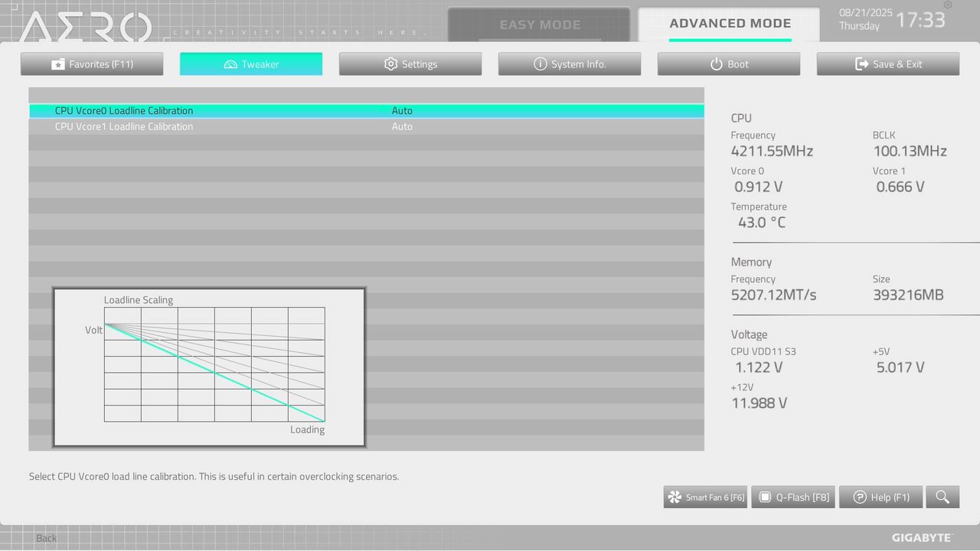Open Auto value for CPU Vcore1 Loadline
This screenshot has width=980, height=551.
402,127
